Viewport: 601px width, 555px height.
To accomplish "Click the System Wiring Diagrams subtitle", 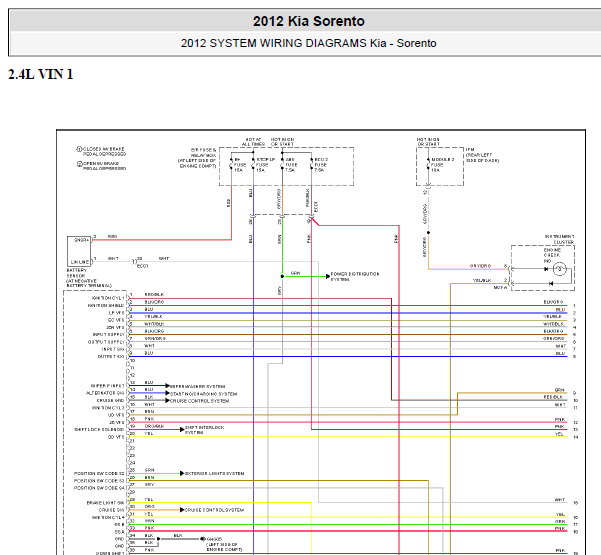I will coord(308,43).
